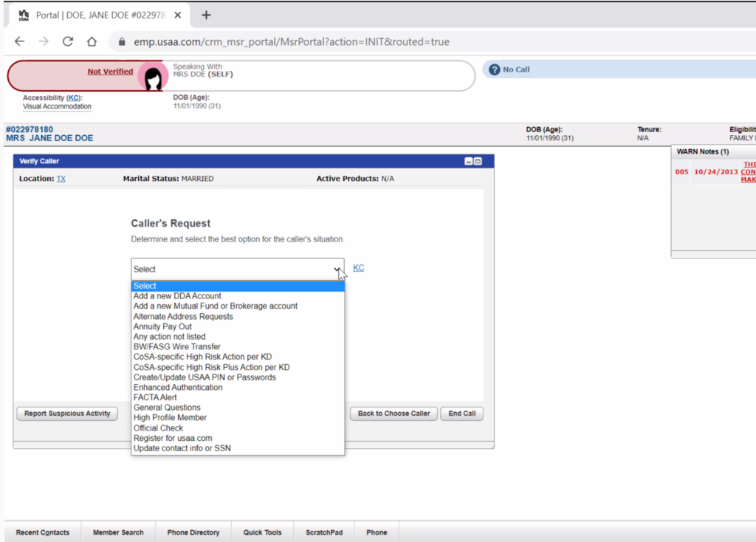
Task: Open Phone bottom tab
Action: coord(377,532)
